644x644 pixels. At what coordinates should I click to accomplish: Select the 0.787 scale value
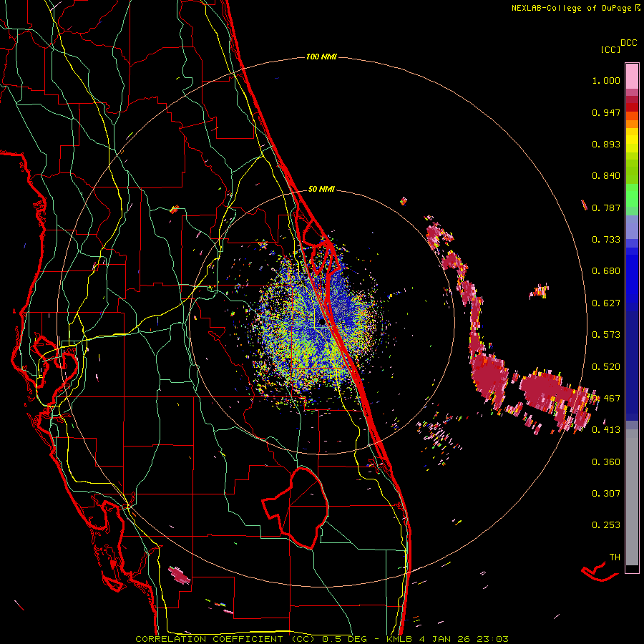606,208
